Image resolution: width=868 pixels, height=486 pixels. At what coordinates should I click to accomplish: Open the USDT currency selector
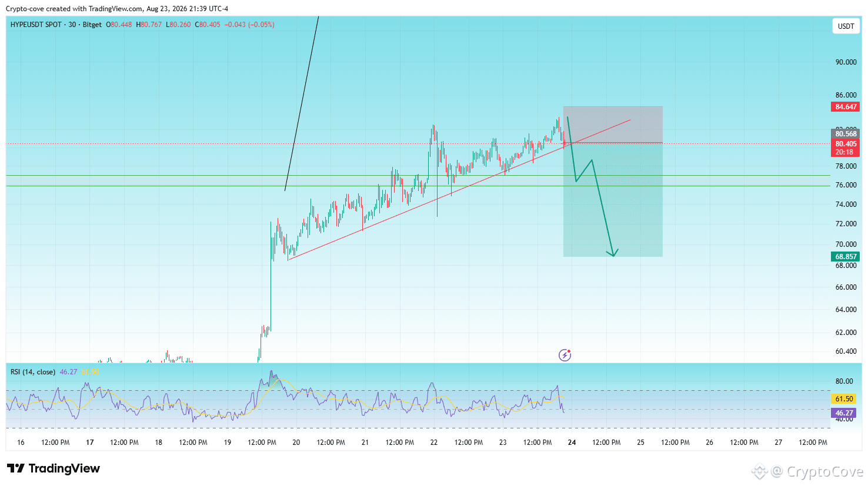tap(846, 26)
